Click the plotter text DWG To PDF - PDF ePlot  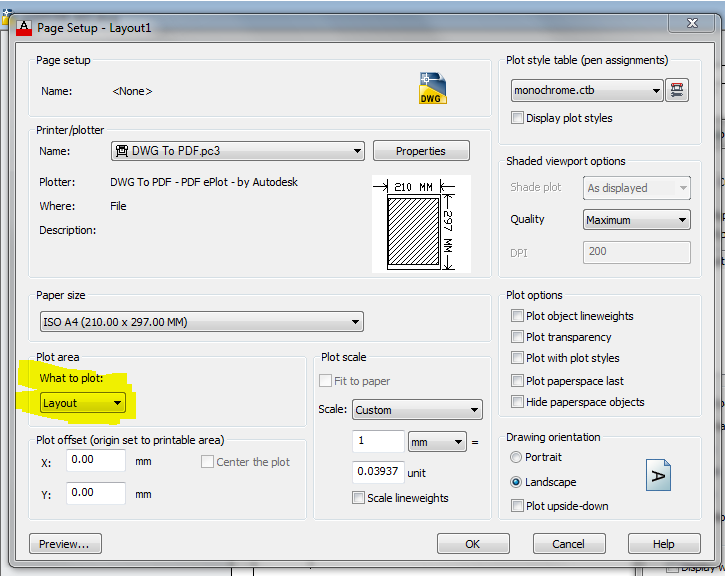[204, 182]
